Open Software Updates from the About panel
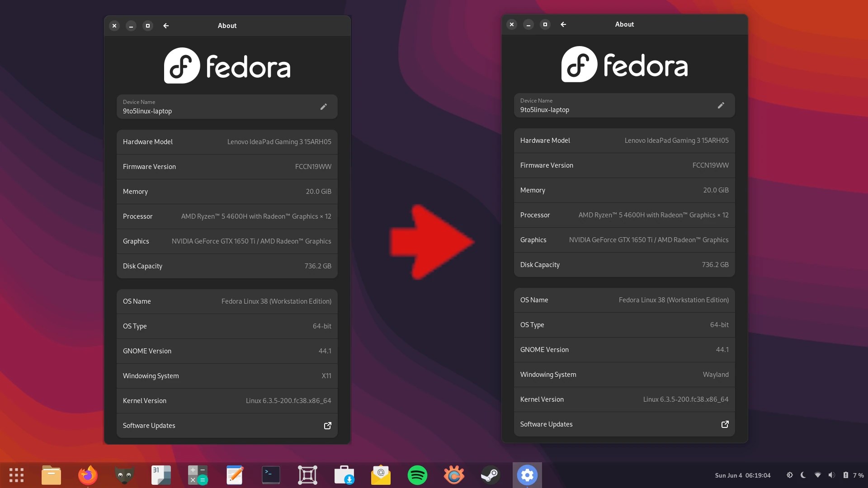 pos(327,426)
